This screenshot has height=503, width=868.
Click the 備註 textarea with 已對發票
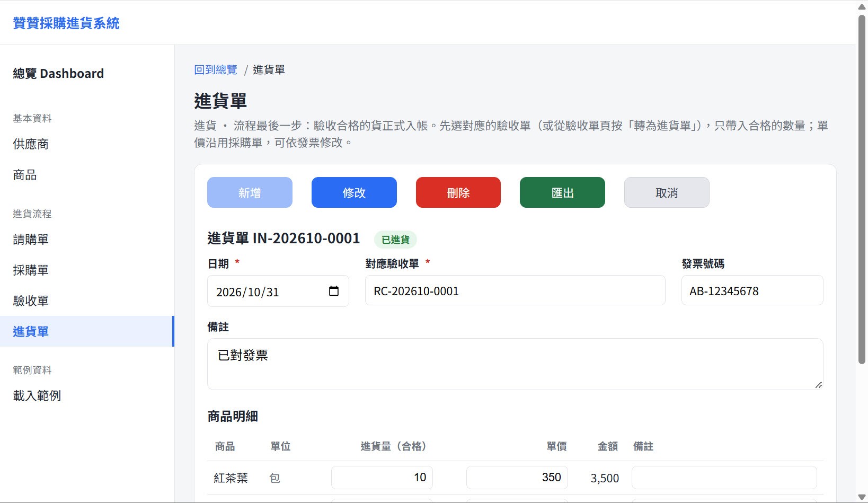(x=515, y=364)
